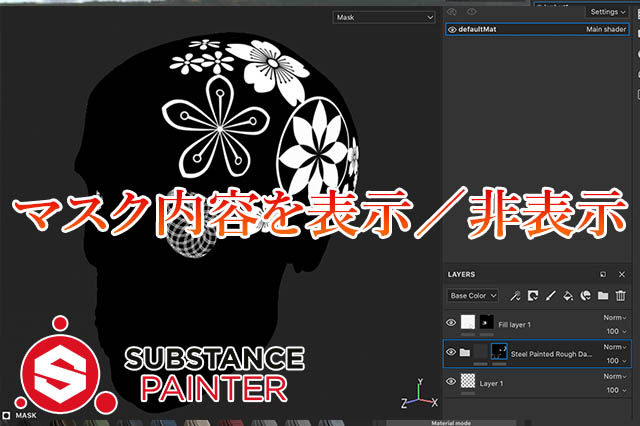
Task: Click the smart material icon in Layers toolbar
Action: point(585,296)
